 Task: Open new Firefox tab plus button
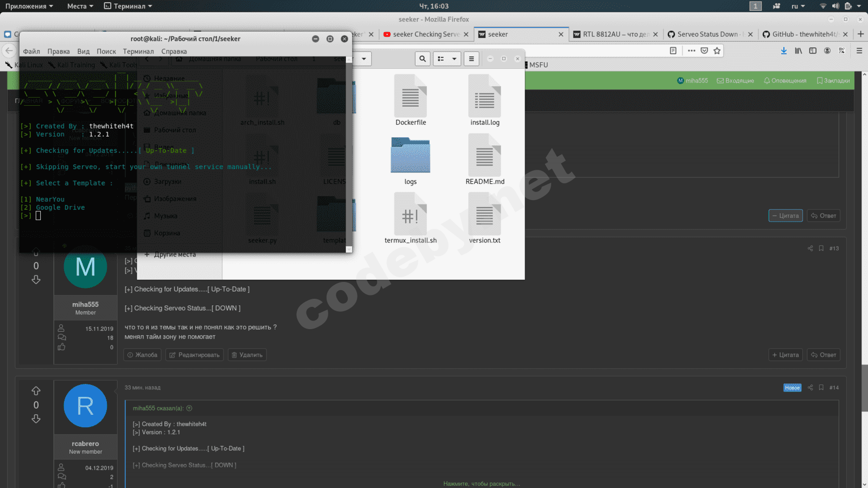[x=860, y=34]
